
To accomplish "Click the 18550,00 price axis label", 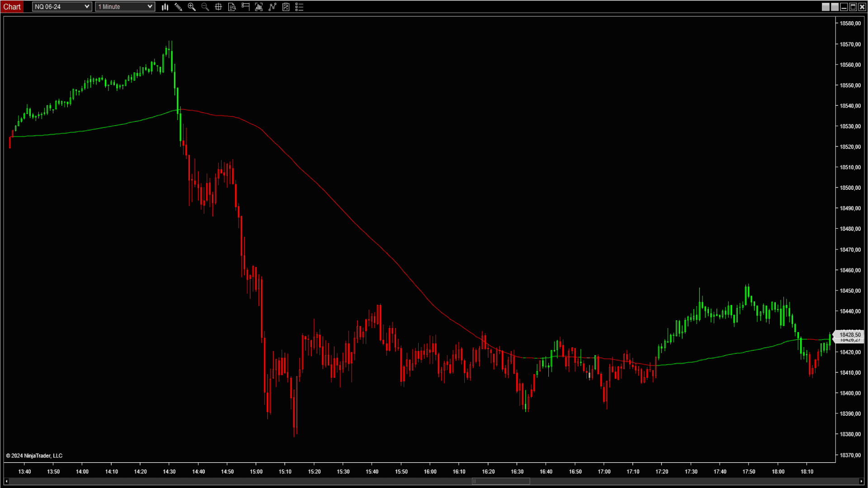I will (850, 85).
